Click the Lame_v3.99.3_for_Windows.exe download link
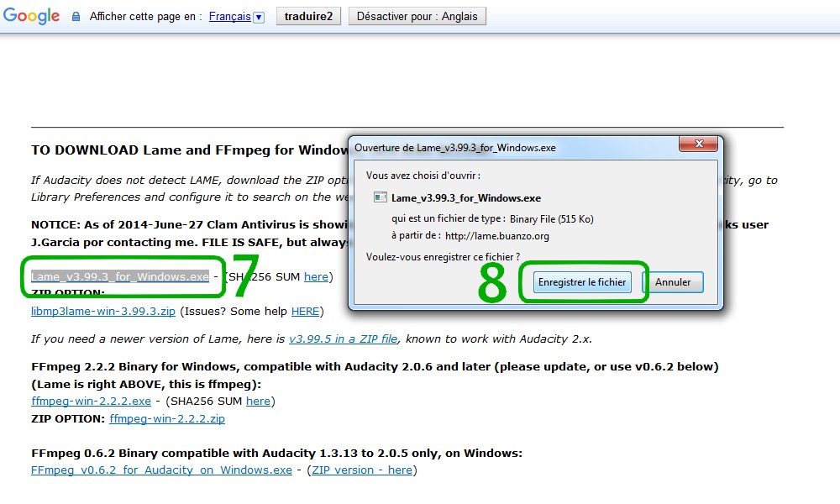Screen dimensions: 840x504 pyautogui.click(x=120, y=276)
